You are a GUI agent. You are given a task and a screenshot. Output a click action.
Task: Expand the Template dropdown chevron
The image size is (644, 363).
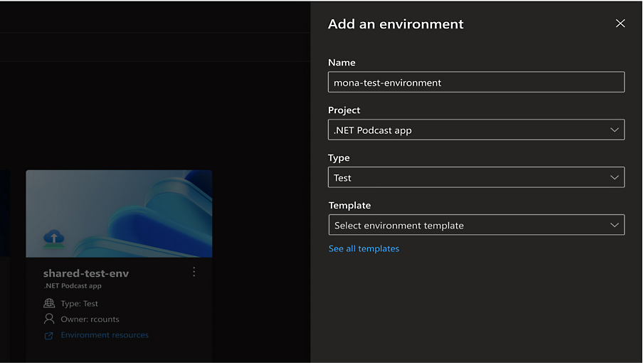[615, 226]
